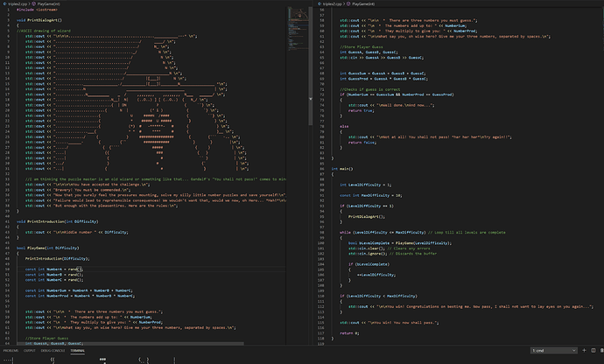Click 'void PrintIntroduction(int Difficulty)' line

(x=58, y=221)
